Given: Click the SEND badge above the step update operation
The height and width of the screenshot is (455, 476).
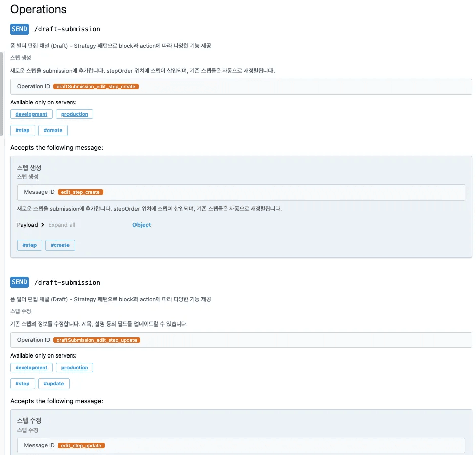Looking at the screenshot, I should (19, 282).
